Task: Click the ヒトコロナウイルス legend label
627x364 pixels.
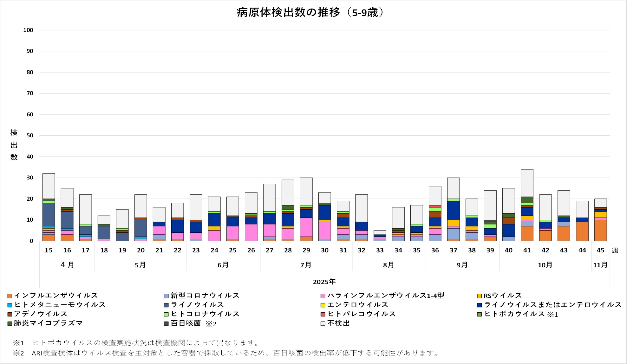Action: [x=205, y=314]
